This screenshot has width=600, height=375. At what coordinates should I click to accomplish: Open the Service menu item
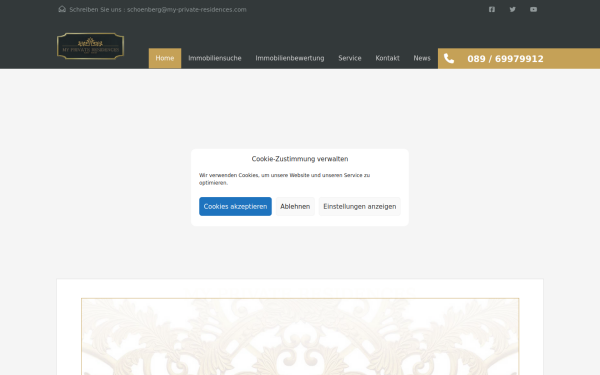[x=350, y=58]
